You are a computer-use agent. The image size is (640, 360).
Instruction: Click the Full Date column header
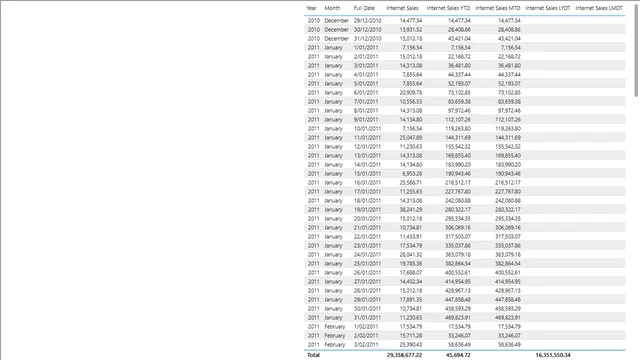click(x=364, y=8)
